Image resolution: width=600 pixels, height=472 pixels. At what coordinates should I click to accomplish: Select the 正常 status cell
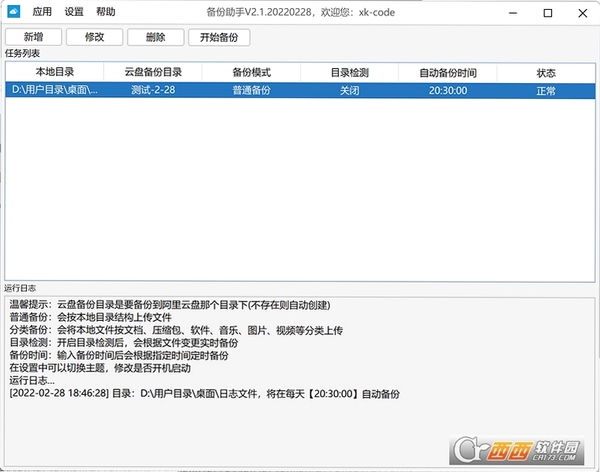[546, 90]
